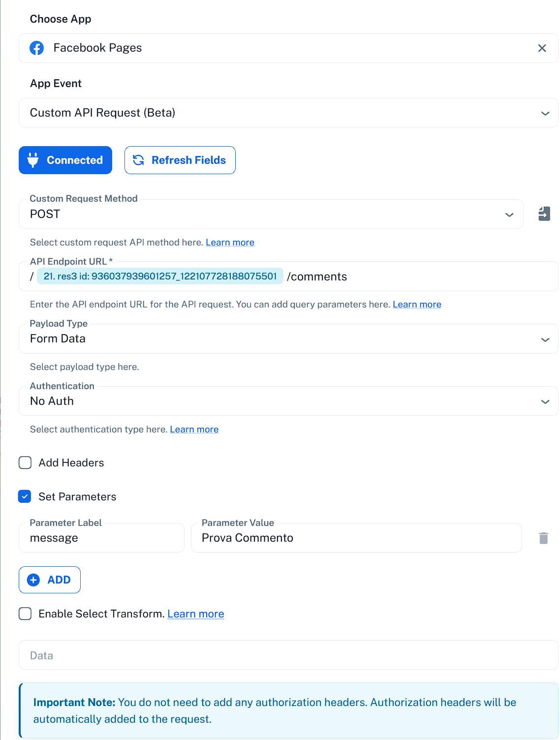Open the App Event dropdown

click(288, 113)
